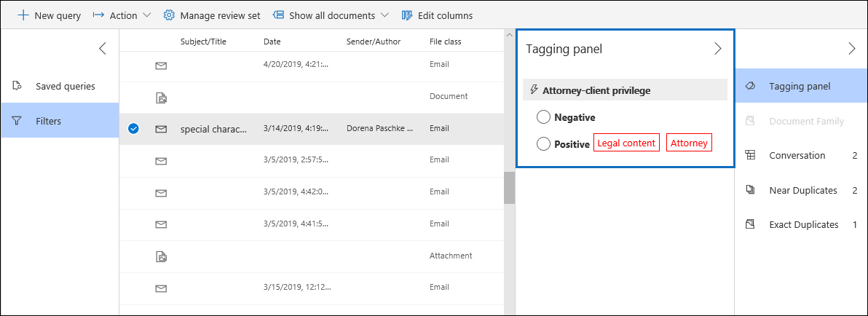Click the Manage review set gear icon
The width and height of the screenshot is (868, 316).
169,15
